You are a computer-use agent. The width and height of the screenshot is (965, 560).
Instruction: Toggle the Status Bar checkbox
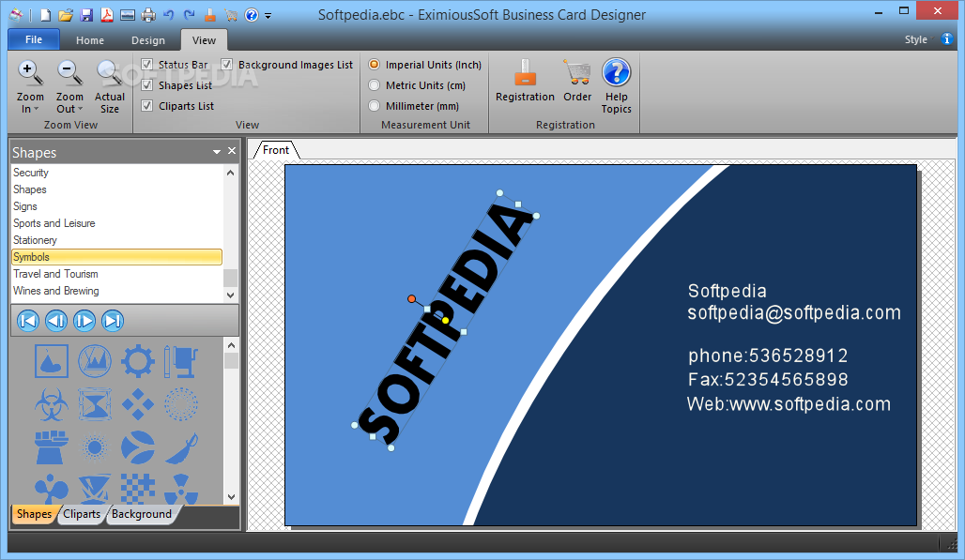point(147,64)
